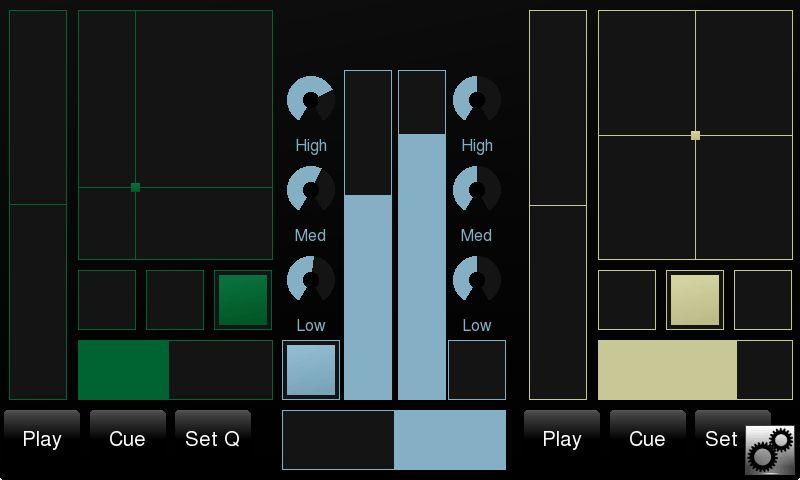Click the left deck Cue button
Screen dimensions: 800x480
tap(128, 439)
